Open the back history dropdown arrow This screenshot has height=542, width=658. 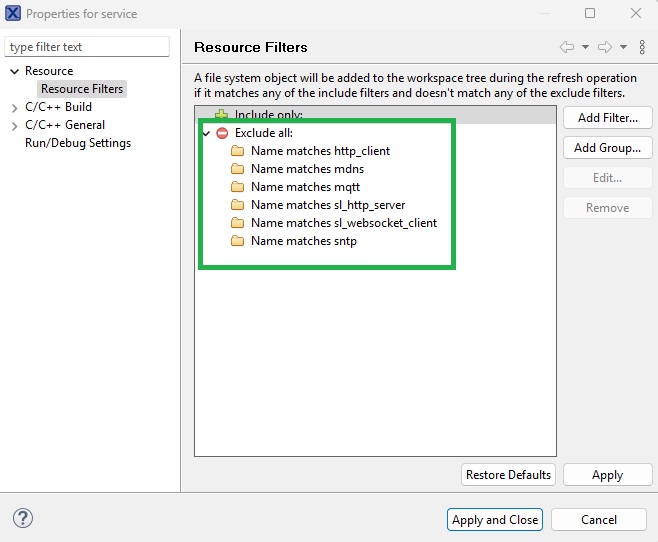coord(585,47)
